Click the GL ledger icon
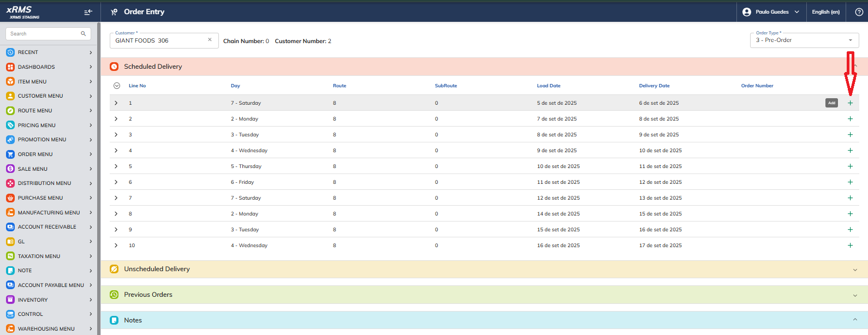Viewport: 868px width, 335px height. [x=10, y=242]
